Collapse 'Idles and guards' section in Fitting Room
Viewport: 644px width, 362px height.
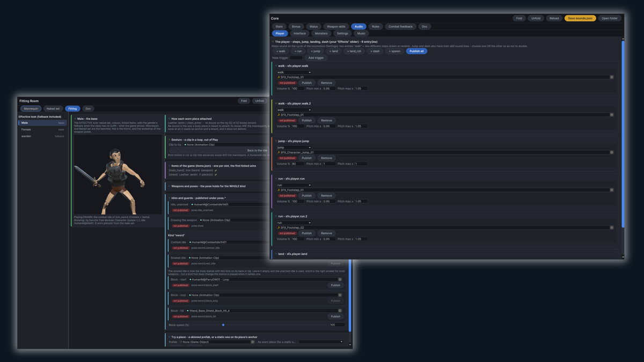click(x=169, y=198)
